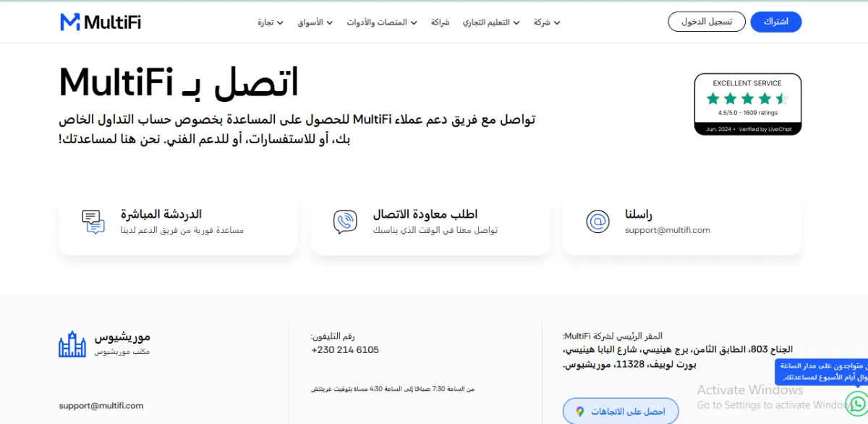This screenshot has width=868, height=424.
Task: Click the MultiFi logo
Action: pos(101,22)
